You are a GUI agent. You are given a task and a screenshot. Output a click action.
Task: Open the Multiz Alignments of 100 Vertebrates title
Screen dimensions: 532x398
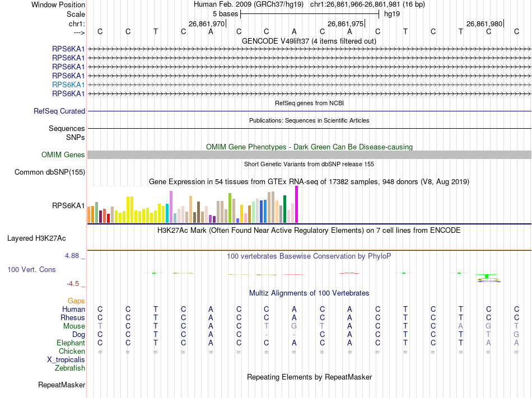click(x=309, y=293)
